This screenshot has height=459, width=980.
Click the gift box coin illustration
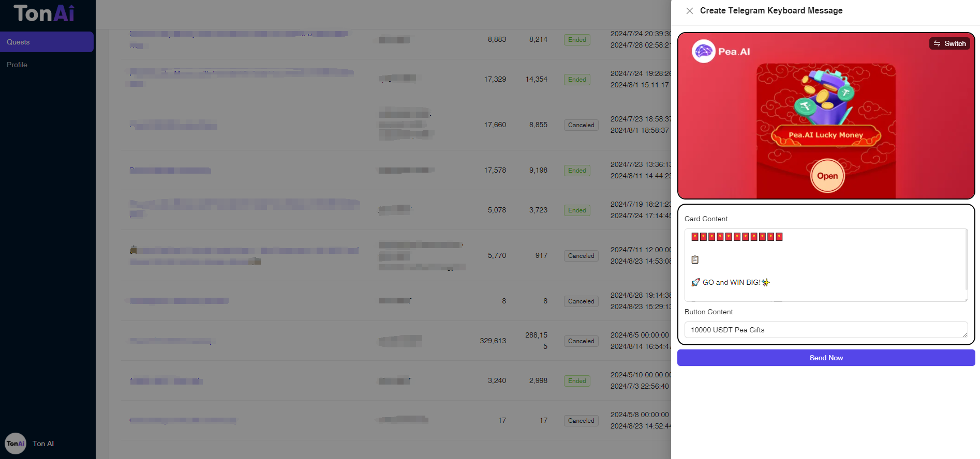825,97
